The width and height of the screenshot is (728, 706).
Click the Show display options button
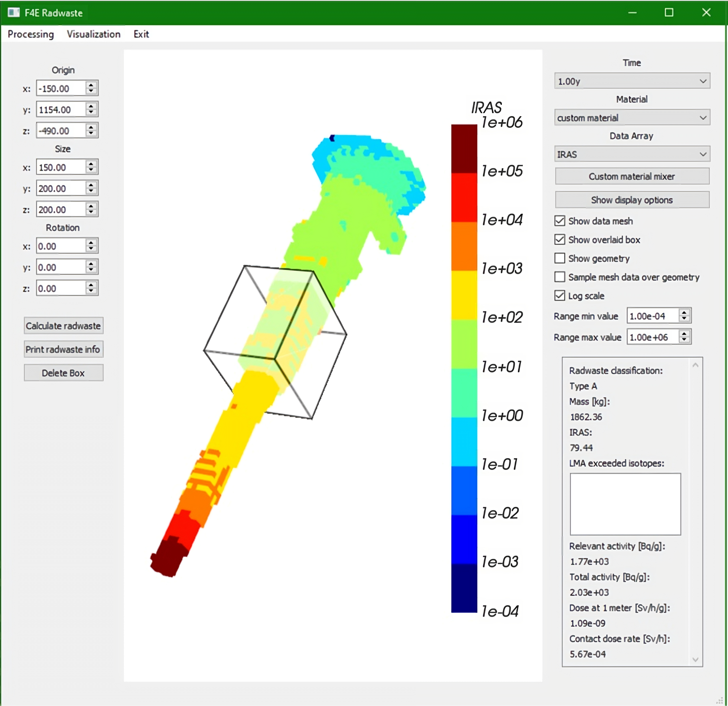tap(632, 200)
